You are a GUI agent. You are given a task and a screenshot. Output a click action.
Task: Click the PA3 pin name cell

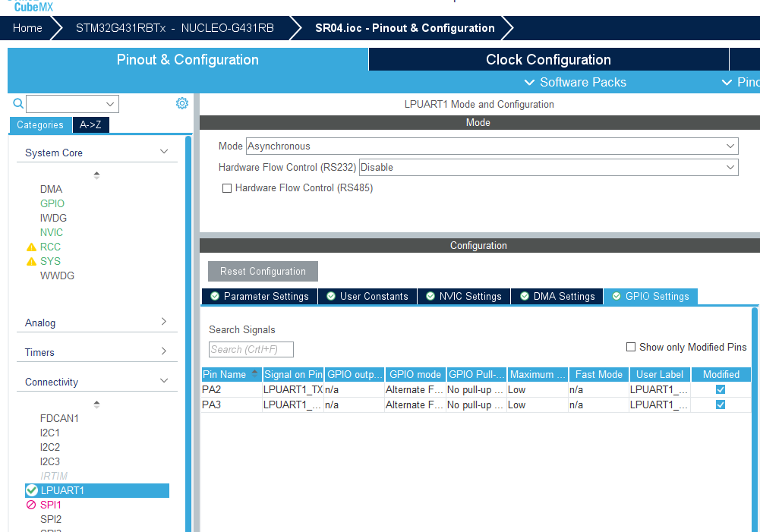click(232, 405)
